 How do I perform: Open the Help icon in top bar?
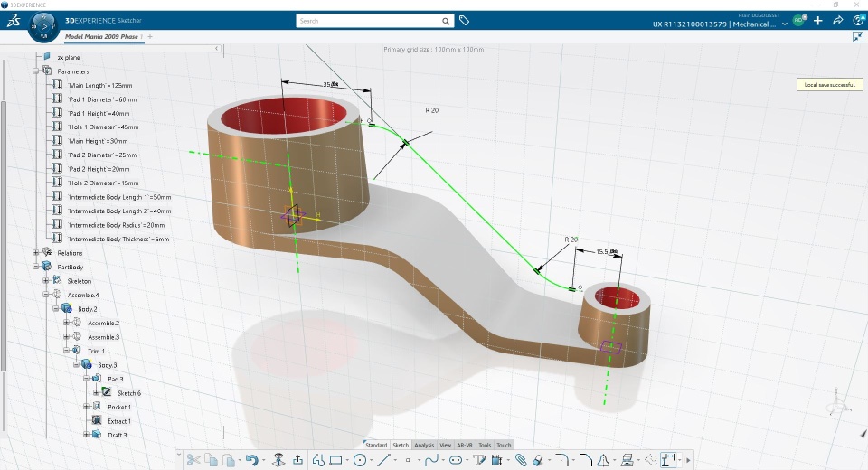pyautogui.click(x=859, y=21)
